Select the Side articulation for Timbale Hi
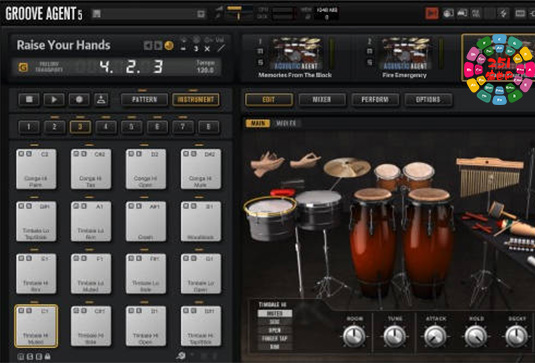This screenshot has width=535, height=363. point(275,322)
